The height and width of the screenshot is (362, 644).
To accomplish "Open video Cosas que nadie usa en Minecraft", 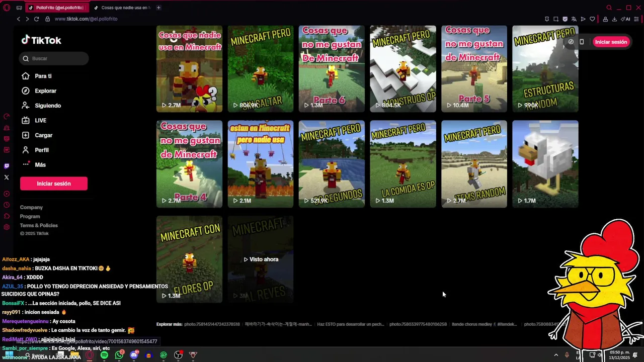I will (189, 69).
